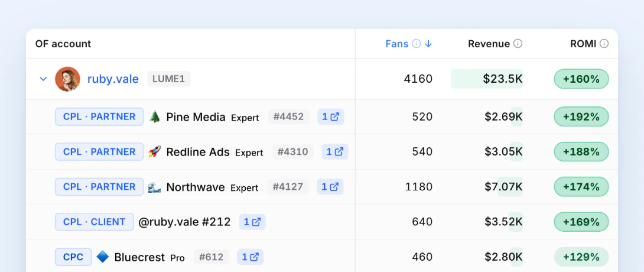Select the Redline Ads partner name

pyautogui.click(x=198, y=152)
